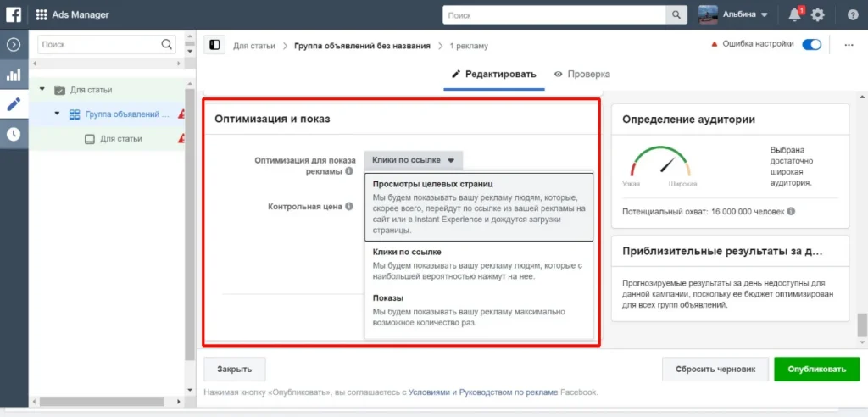
Task: Open the bar chart overview icon in sidebar
Action: pos(14,75)
